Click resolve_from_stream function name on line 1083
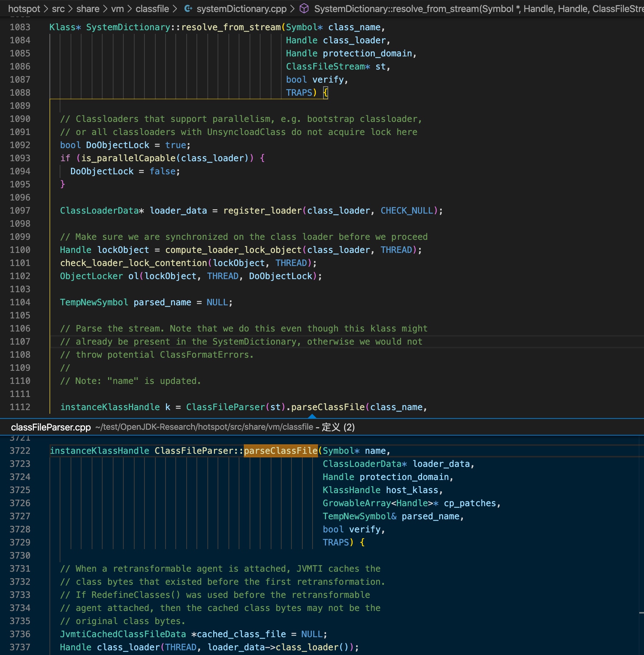Viewport: 644px width, 655px height. point(231,27)
